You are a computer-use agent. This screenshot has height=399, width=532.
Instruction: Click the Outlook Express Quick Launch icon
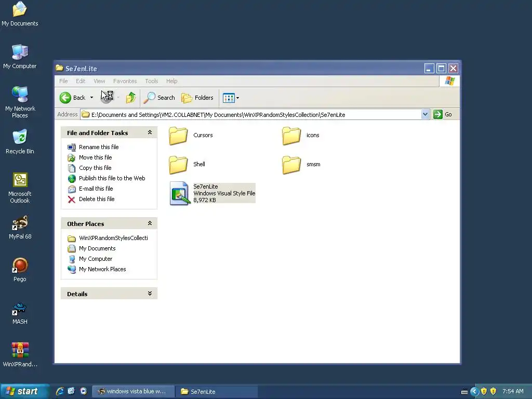click(71, 391)
